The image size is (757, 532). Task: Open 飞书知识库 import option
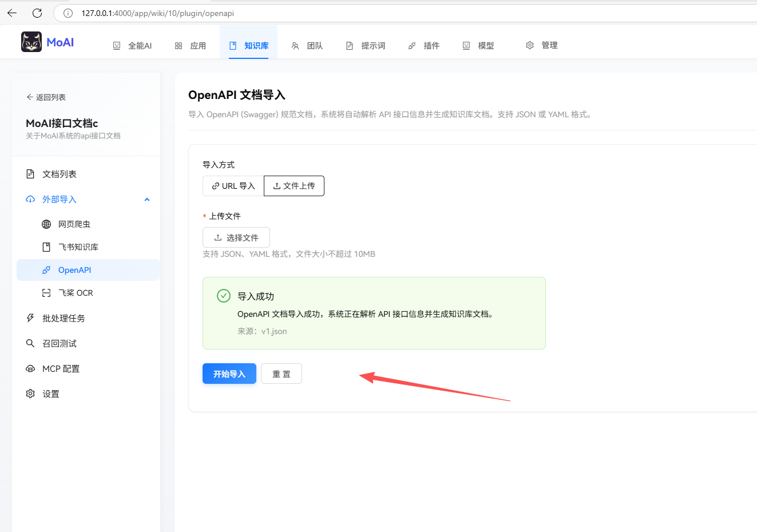(78, 247)
